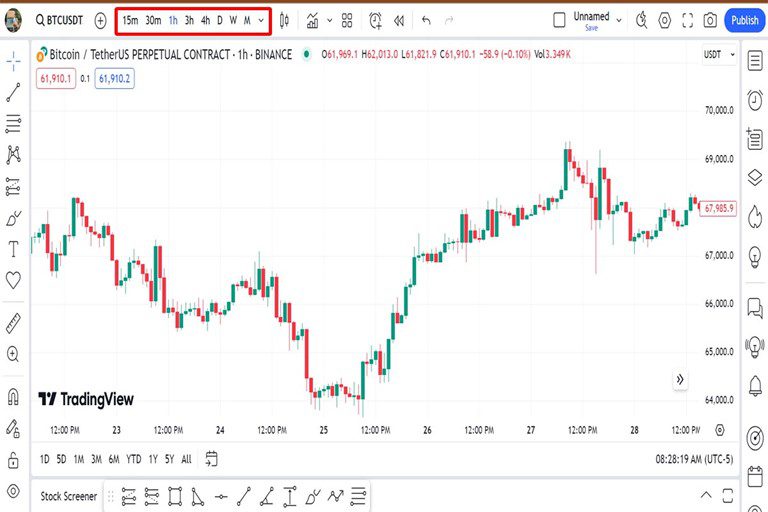Select the heart icons tool
The height and width of the screenshot is (512, 768).
[14, 280]
